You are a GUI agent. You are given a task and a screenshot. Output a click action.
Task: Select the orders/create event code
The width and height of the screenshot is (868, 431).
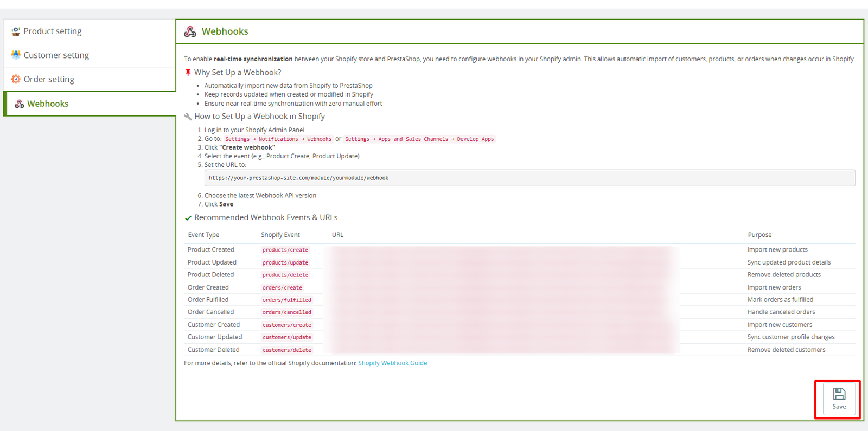point(282,287)
